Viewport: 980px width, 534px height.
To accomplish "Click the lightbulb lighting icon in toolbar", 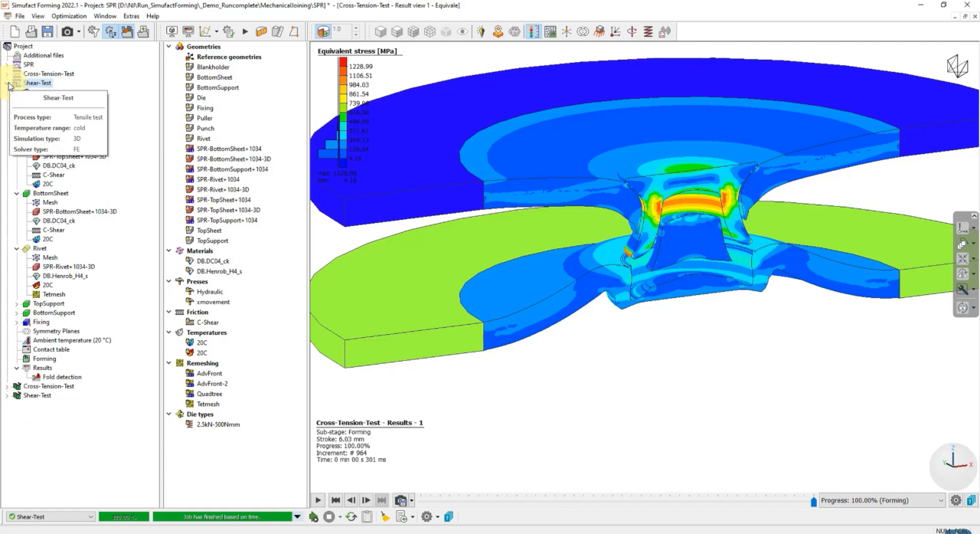I will (x=481, y=31).
